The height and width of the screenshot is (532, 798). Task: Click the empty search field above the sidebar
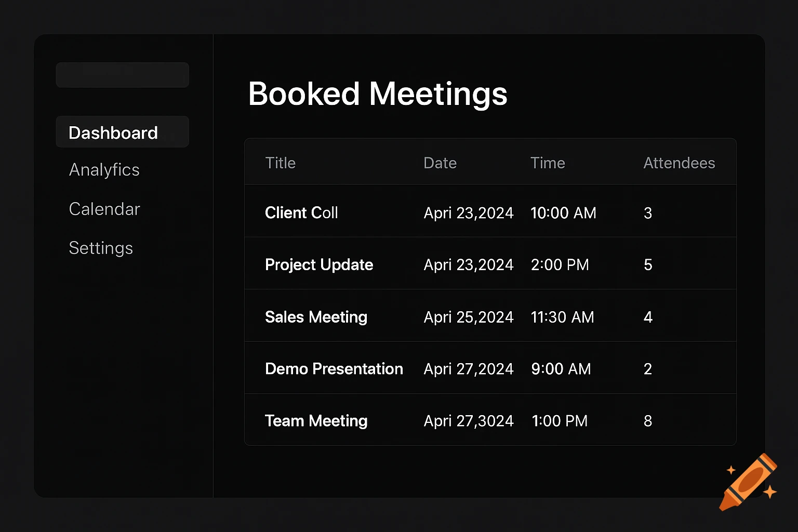122,74
